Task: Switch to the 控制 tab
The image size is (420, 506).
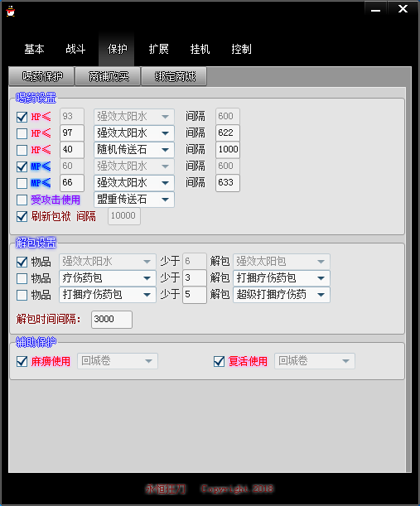Action: [x=241, y=49]
